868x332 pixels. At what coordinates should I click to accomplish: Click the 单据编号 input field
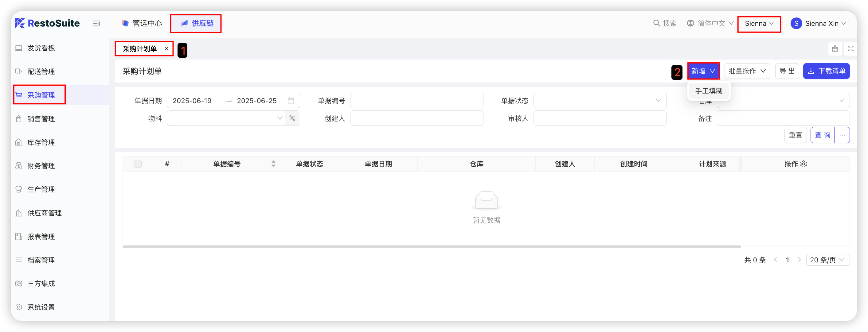pos(416,100)
